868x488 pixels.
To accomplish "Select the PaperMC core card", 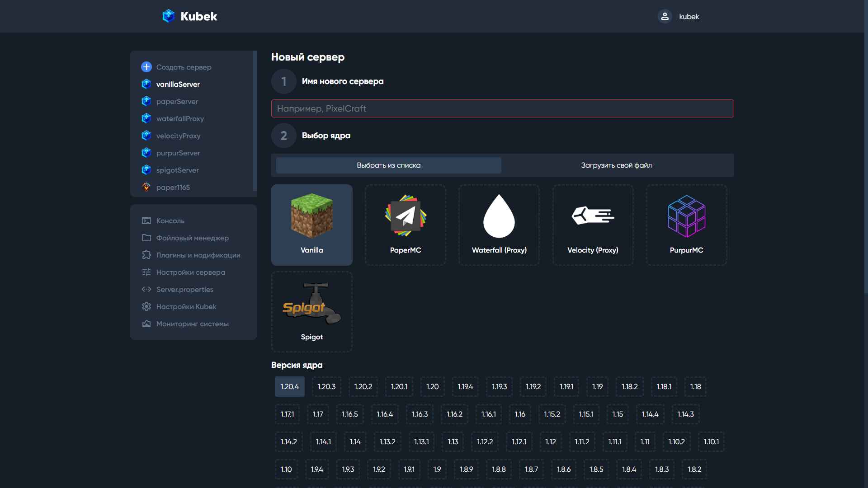I will point(406,225).
